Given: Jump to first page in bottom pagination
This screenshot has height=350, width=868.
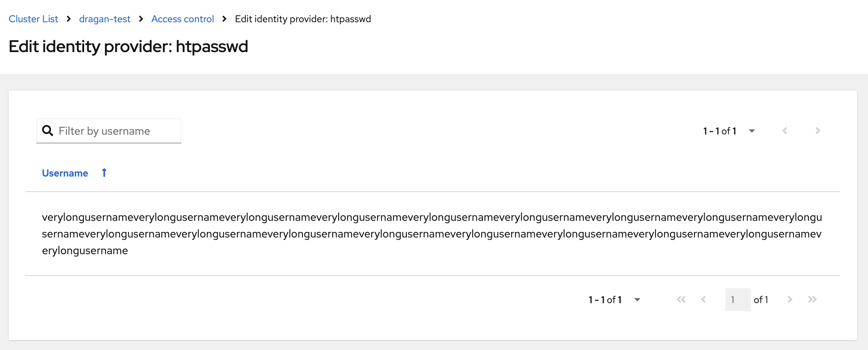Looking at the screenshot, I should (x=681, y=300).
